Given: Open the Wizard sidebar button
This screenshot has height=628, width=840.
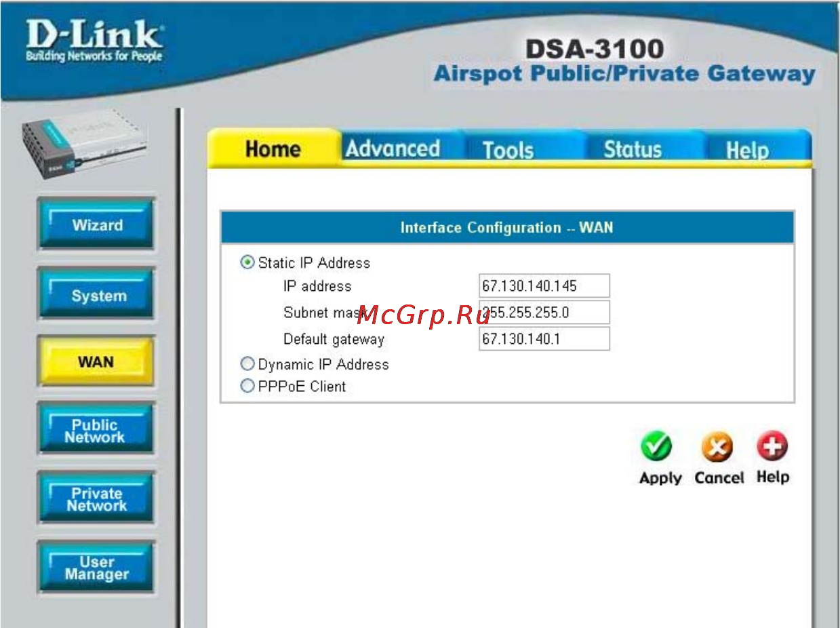Looking at the screenshot, I should click(x=97, y=224).
